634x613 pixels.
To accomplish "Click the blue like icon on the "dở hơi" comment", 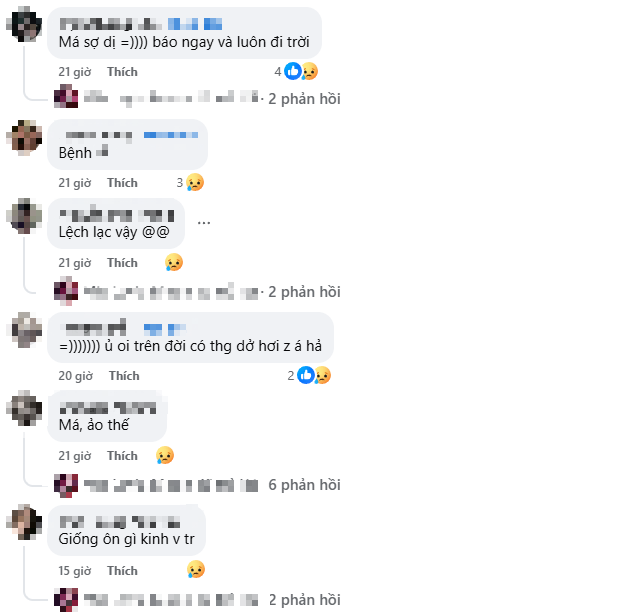I will tap(306, 375).
